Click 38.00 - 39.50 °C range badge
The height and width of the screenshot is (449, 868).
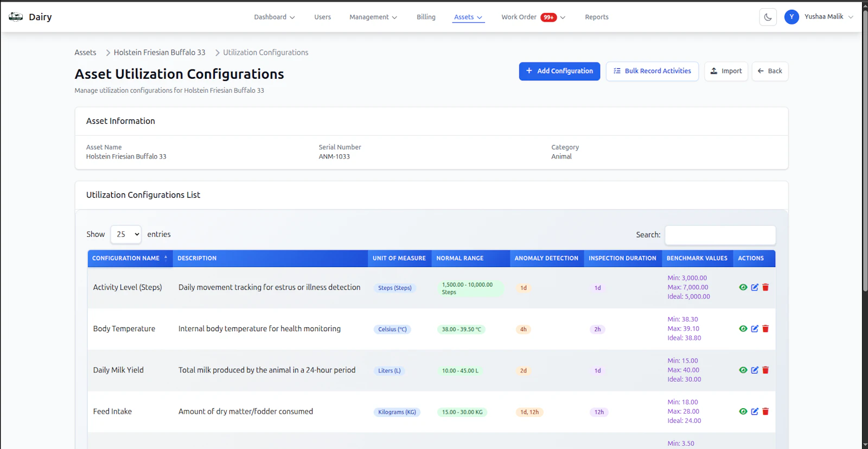[x=462, y=329]
